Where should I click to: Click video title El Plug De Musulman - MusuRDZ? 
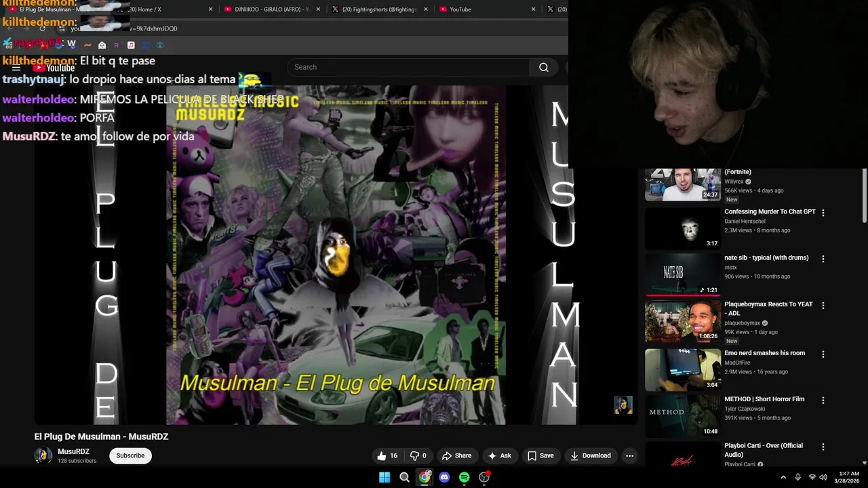[102, 436]
